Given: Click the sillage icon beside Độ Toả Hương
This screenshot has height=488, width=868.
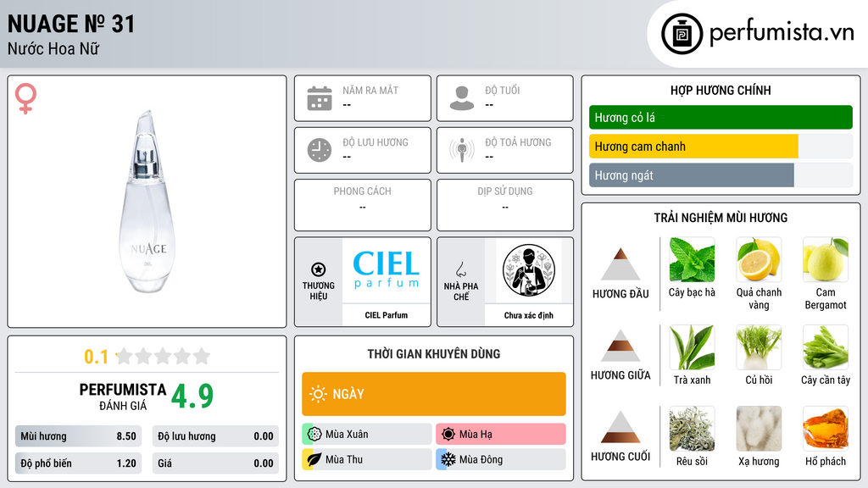Looking at the screenshot, I should pos(462,150).
